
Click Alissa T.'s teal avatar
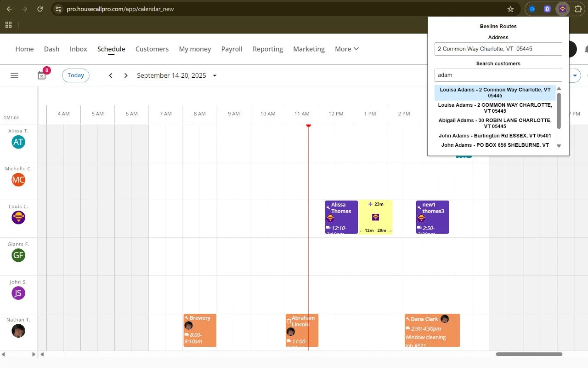pos(18,142)
